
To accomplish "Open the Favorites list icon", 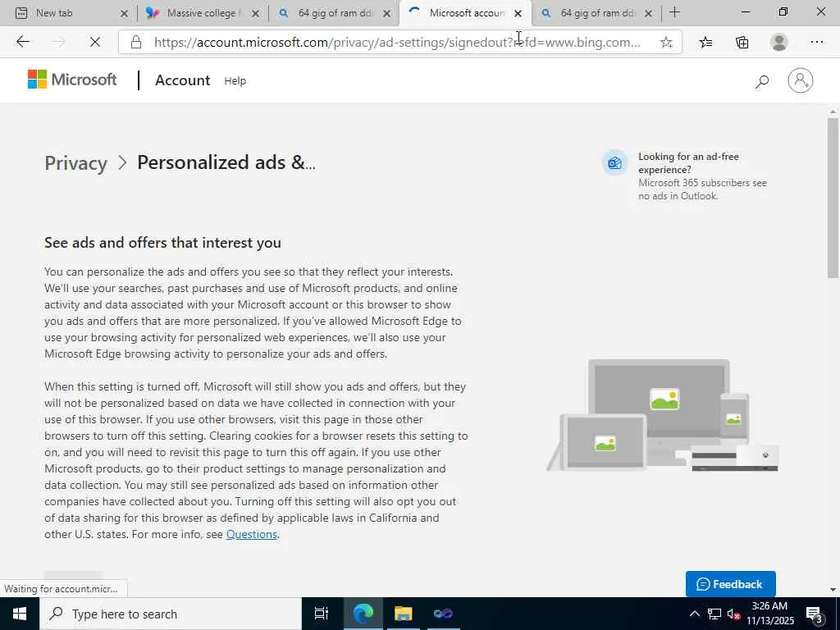I will point(705,43).
